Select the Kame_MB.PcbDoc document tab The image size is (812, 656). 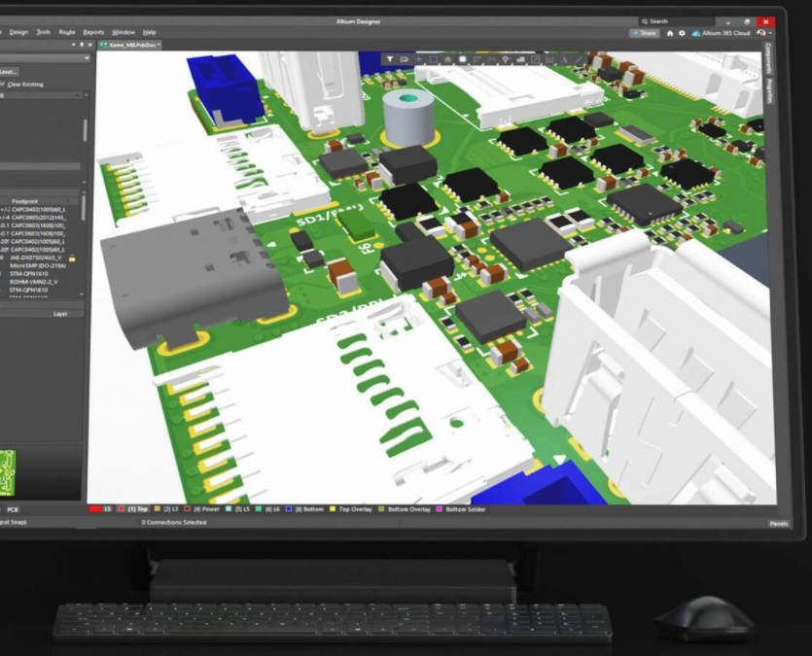point(130,45)
